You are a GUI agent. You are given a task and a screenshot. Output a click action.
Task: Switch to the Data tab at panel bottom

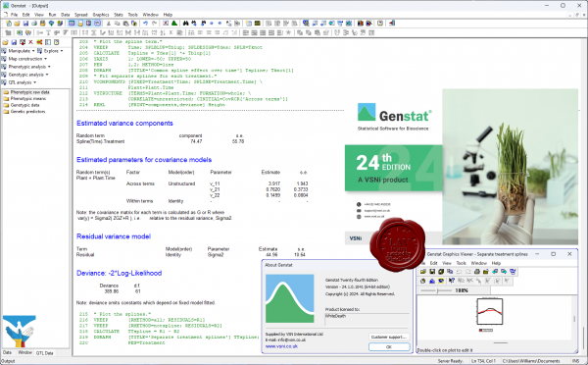(7, 352)
